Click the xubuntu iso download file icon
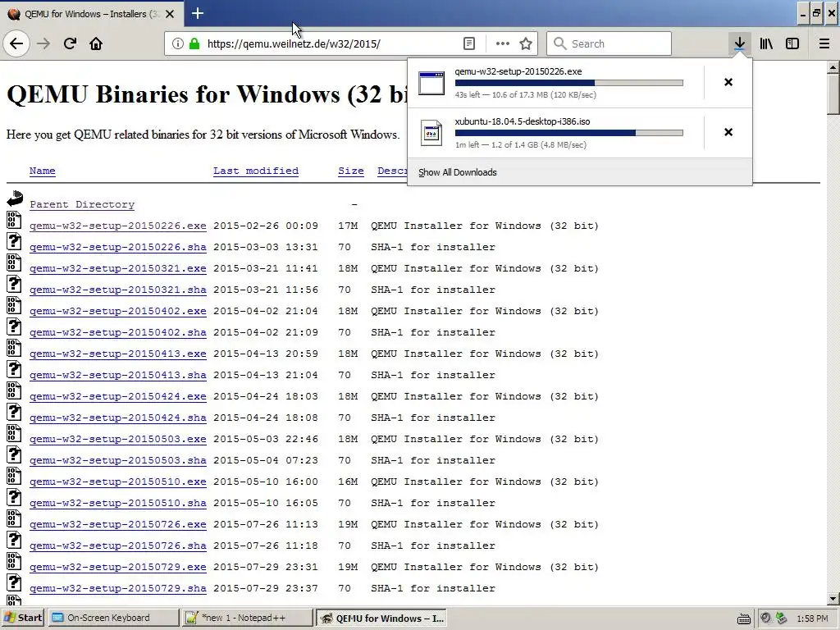840x630 pixels. 431,133
